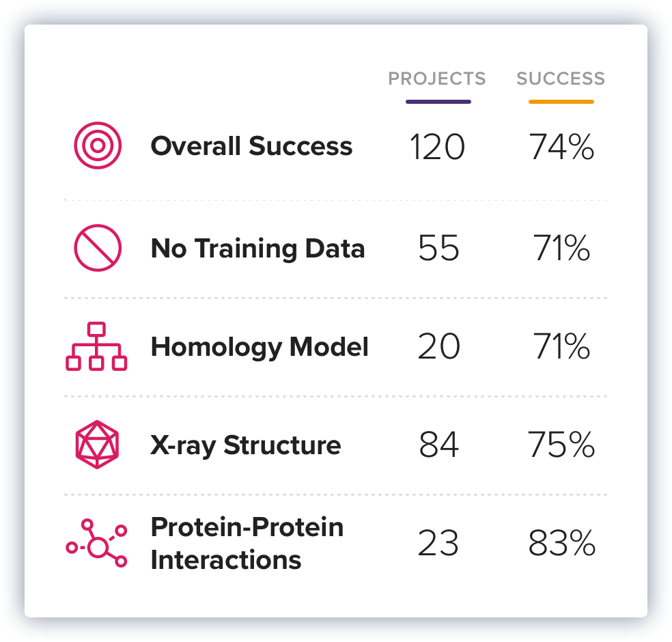Open the Protein-Protein Interactions label
Image resolution: width=672 pixels, height=642 pixels.
pyautogui.click(x=247, y=544)
